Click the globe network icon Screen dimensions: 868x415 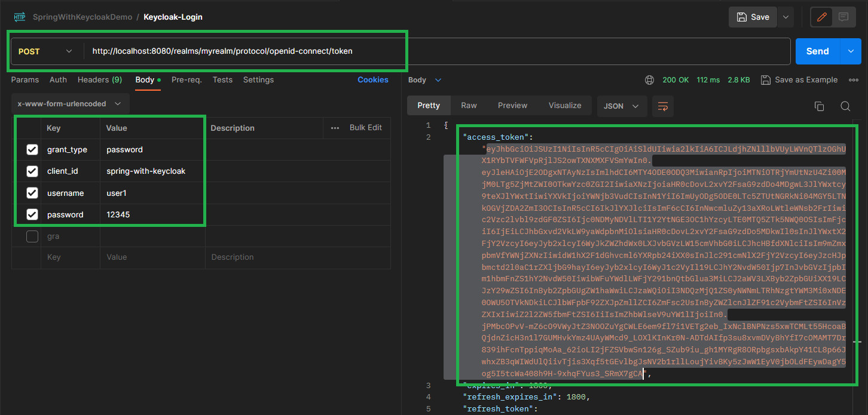(649, 80)
